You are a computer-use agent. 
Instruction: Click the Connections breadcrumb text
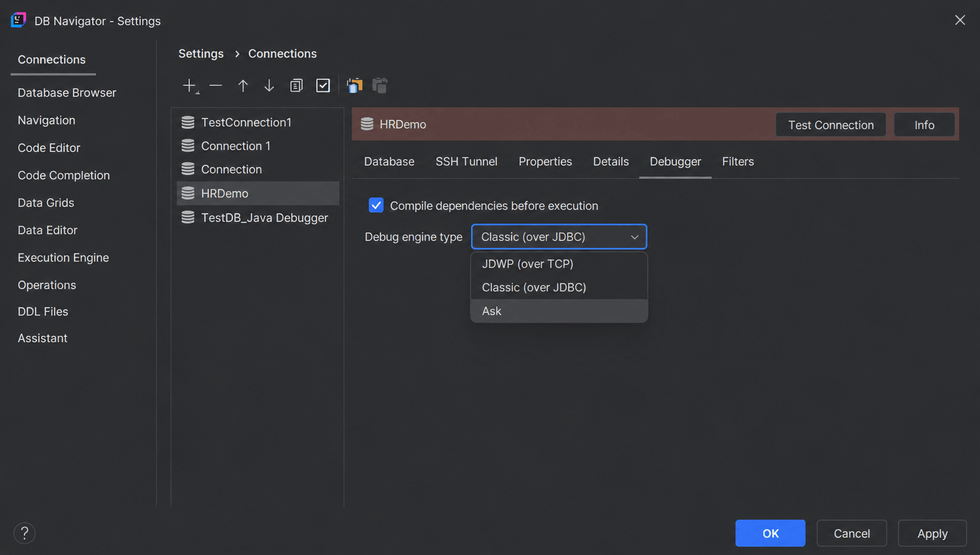point(282,54)
